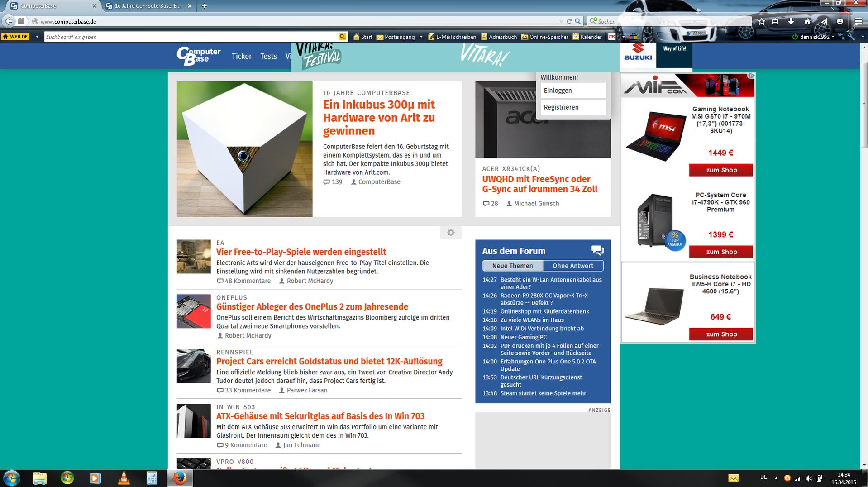Open the Tests navigation item
868x487 pixels.
(x=268, y=56)
